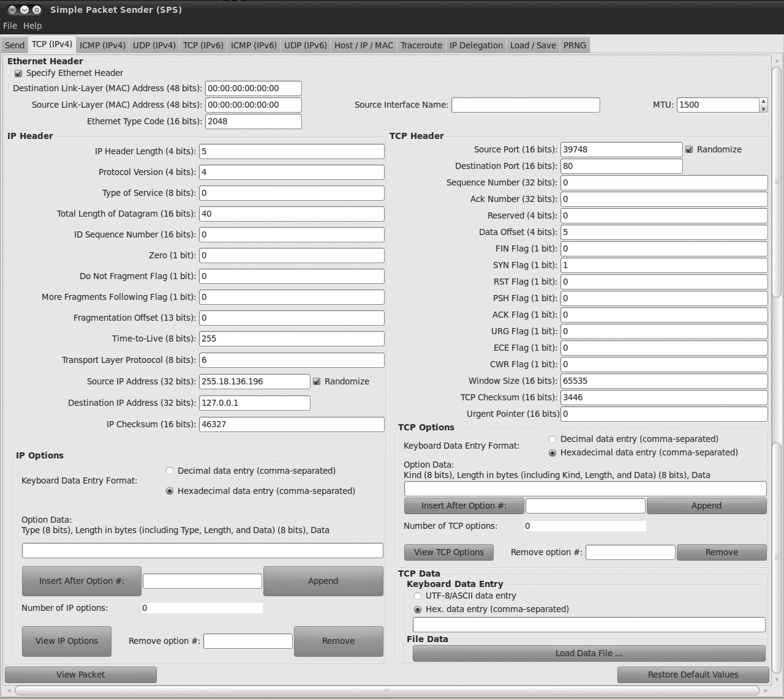Toggle Randomize for Source Port

[x=689, y=149]
